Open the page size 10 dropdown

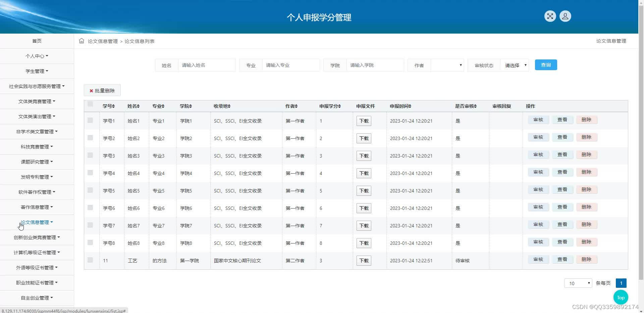(x=578, y=283)
